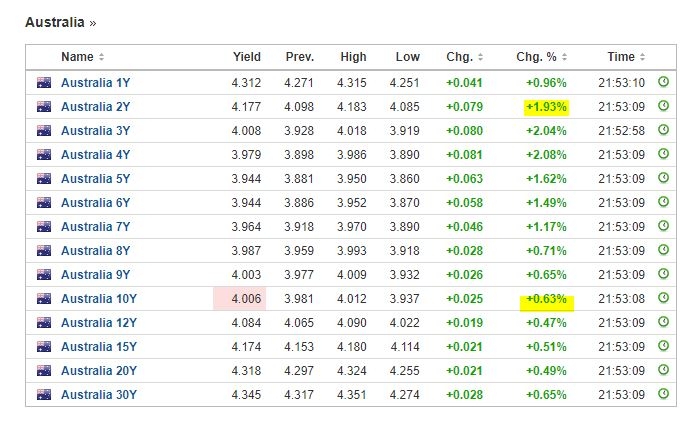690x423 pixels.
Task: Sort table by the Chg. % column arrows
Action: coord(564,57)
